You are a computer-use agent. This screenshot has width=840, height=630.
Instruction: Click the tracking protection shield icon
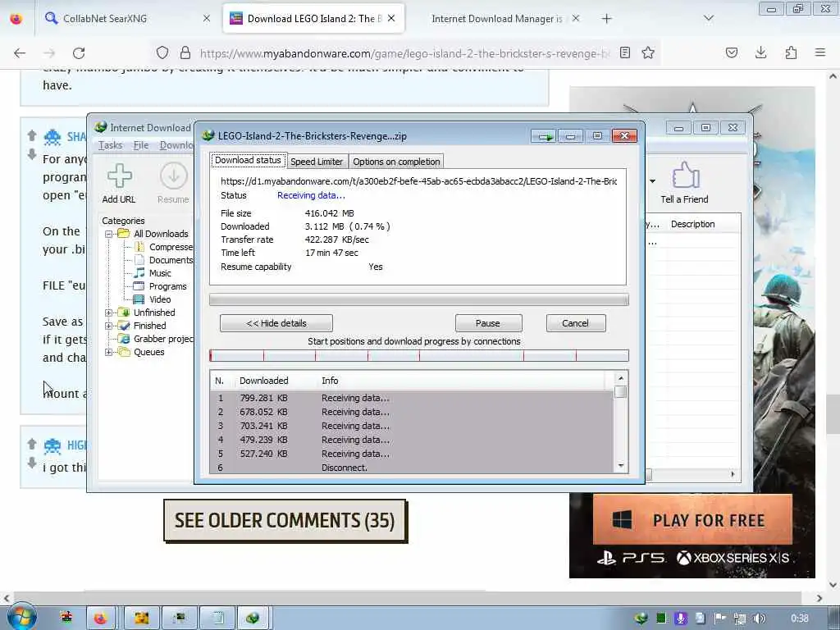click(x=162, y=52)
